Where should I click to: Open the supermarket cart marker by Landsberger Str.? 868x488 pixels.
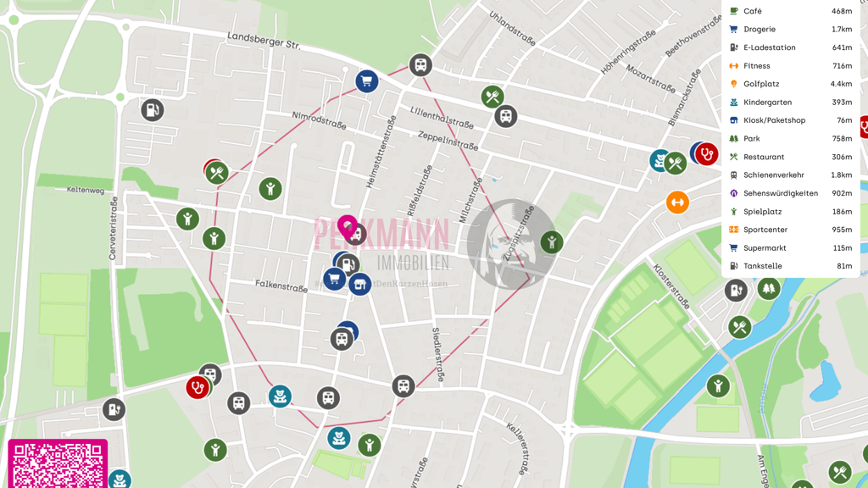367,81
